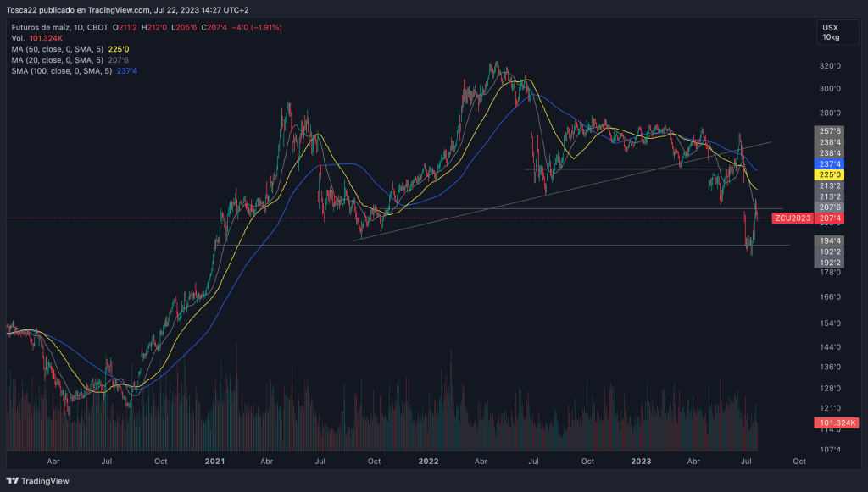The width and height of the screenshot is (868, 492).
Task: Click the TradingView text in footer
Action: tap(46, 483)
